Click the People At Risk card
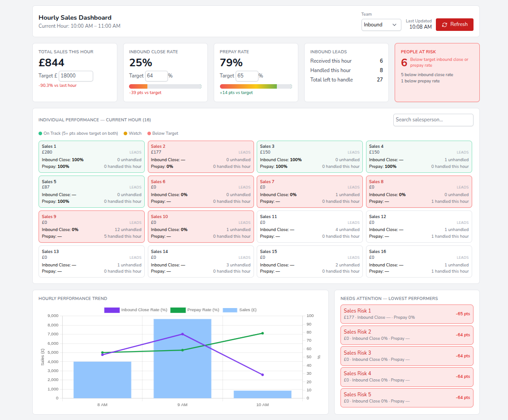The image size is (508, 420). click(437, 73)
